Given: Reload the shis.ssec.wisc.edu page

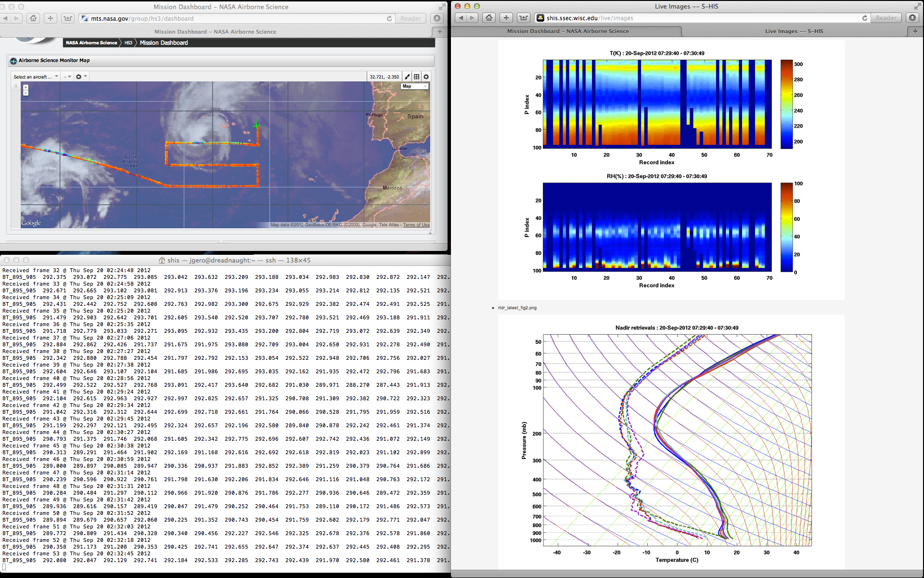Looking at the screenshot, I should click(x=865, y=18).
